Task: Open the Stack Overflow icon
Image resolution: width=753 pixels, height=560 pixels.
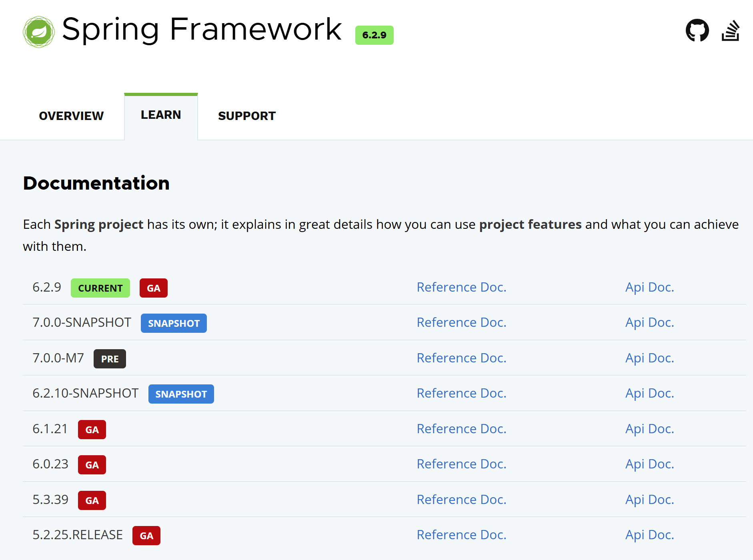Action: (731, 30)
